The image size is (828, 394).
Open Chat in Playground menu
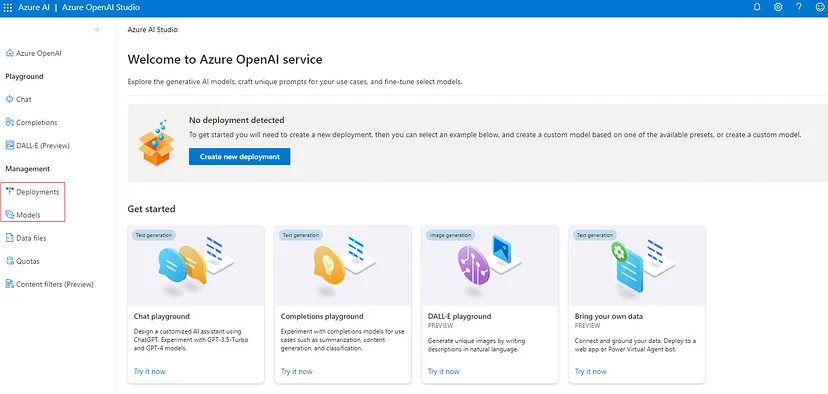tap(24, 99)
